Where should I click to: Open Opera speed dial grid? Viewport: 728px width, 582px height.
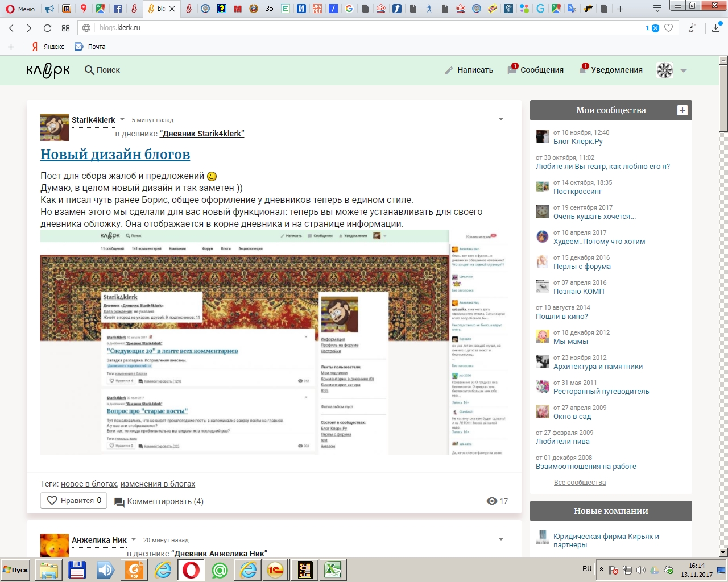click(x=65, y=28)
